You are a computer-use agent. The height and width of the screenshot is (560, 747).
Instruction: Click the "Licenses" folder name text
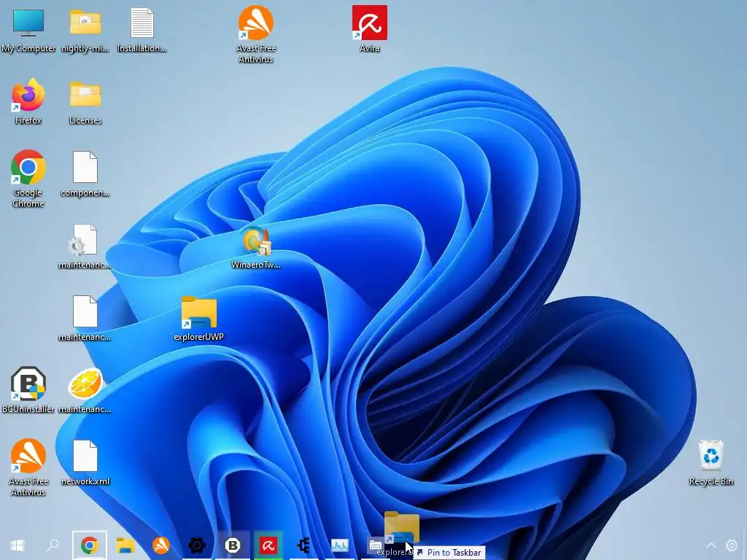coord(85,120)
